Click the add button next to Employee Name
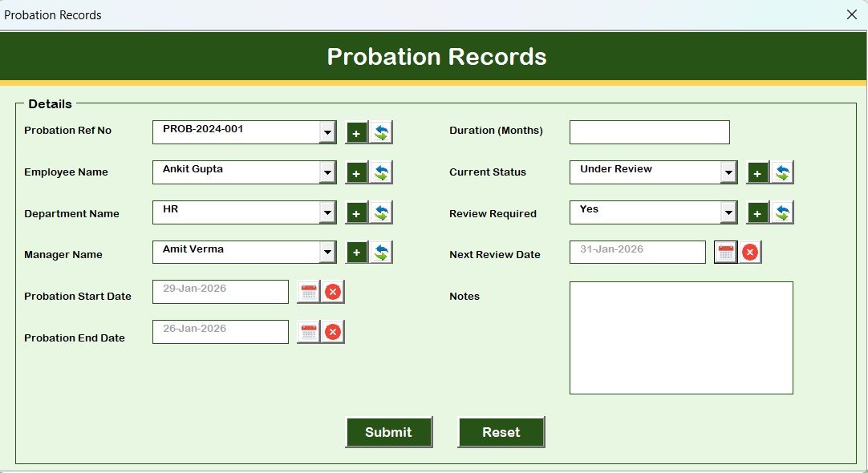The image size is (868, 473). [x=356, y=172]
